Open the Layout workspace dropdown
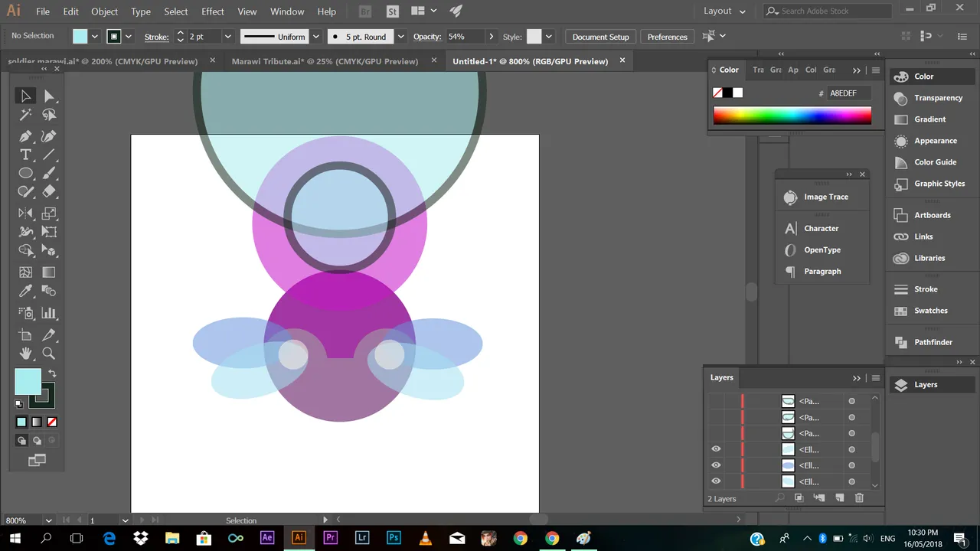Image resolution: width=980 pixels, height=551 pixels. click(x=724, y=11)
